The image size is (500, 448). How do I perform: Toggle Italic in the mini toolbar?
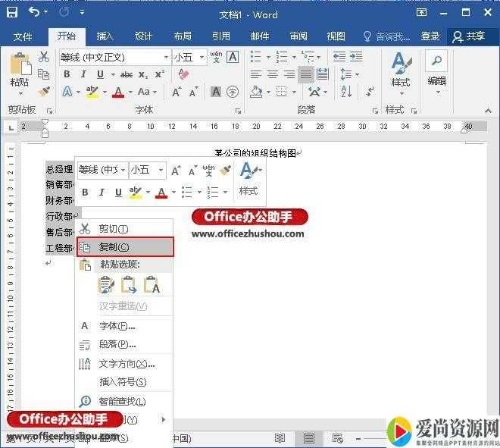coord(102,193)
